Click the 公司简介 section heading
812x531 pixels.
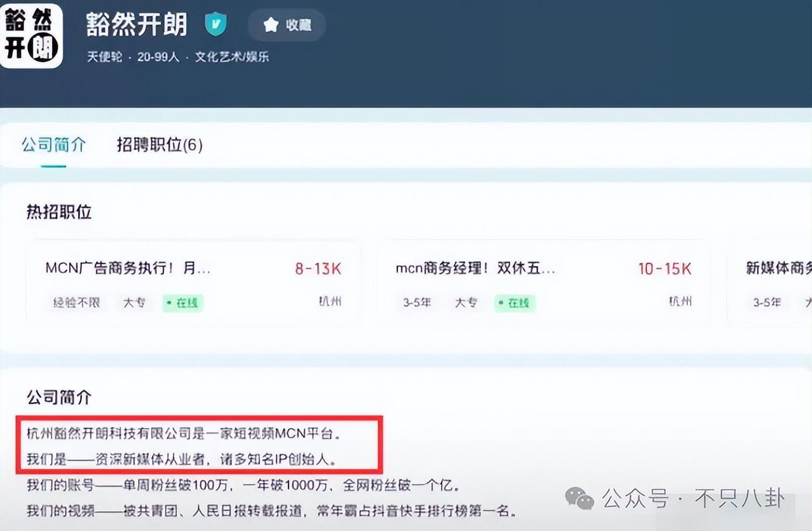(x=59, y=397)
